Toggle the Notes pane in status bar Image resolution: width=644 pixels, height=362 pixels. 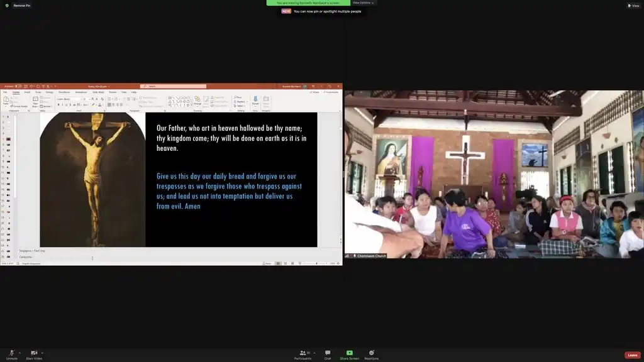[267, 263]
